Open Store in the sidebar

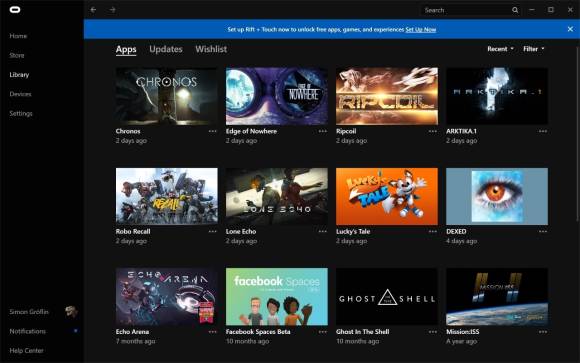coord(17,55)
